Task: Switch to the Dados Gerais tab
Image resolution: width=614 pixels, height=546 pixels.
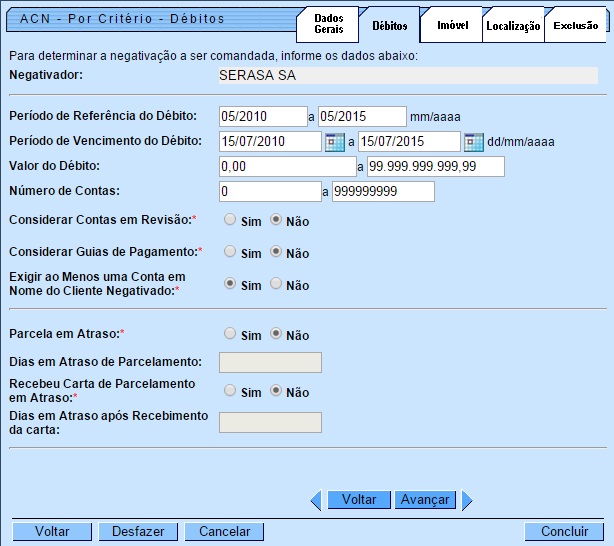Action: click(328, 25)
